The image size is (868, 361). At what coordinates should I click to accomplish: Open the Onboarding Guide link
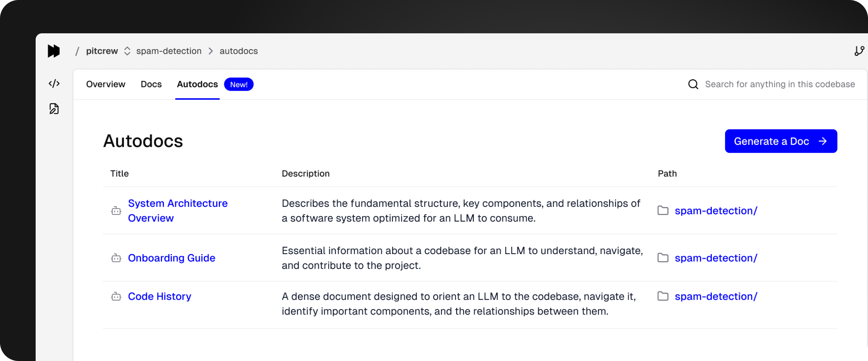click(x=171, y=258)
